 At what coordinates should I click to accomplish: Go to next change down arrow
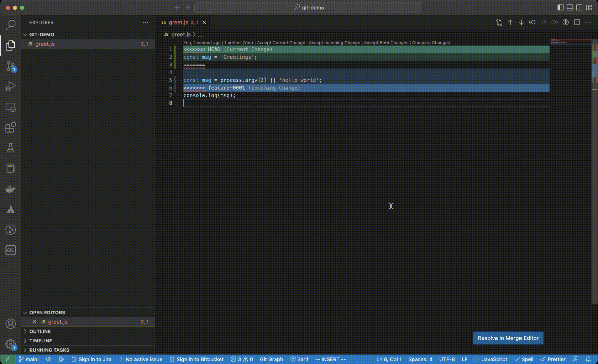[521, 22]
